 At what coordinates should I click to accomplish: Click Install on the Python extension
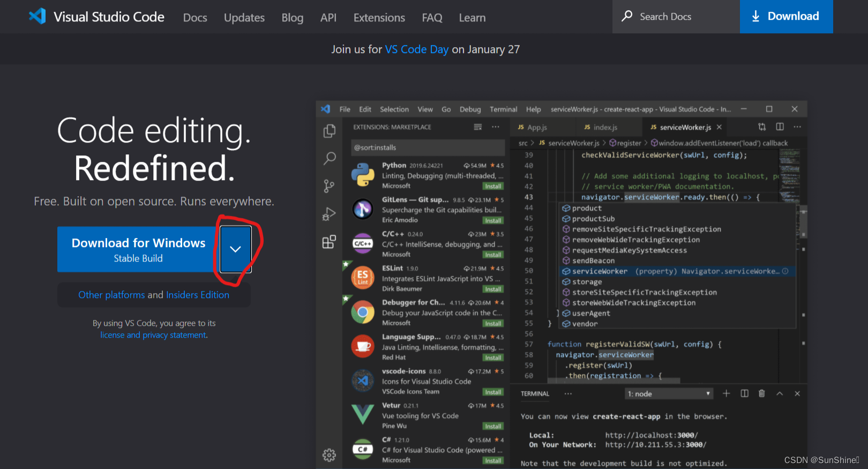pyautogui.click(x=493, y=186)
